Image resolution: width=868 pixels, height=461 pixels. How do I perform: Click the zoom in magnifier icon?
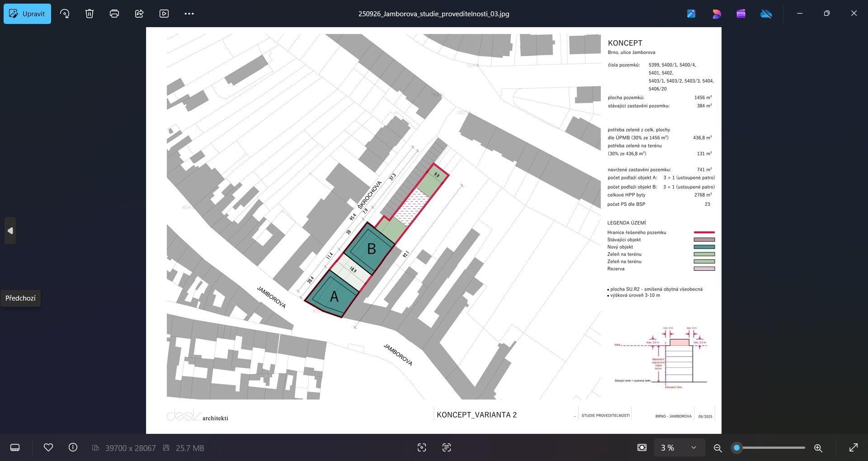pyautogui.click(x=818, y=448)
